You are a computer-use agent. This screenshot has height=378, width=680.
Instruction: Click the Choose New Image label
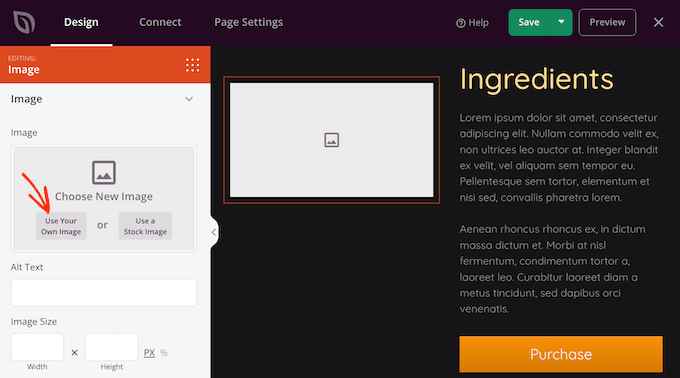coord(104,196)
